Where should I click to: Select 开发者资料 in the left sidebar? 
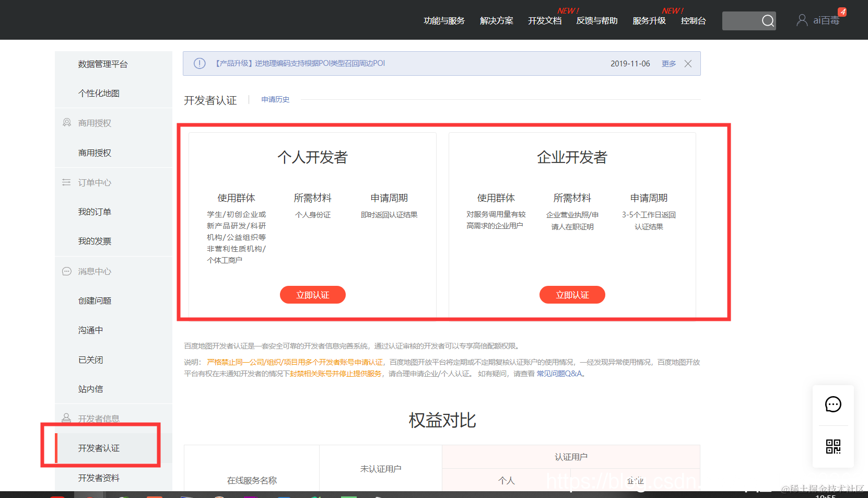point(98,477)
